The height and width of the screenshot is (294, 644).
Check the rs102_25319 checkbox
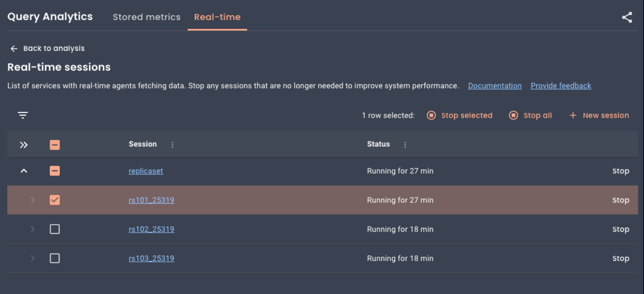tap(55, 229)
